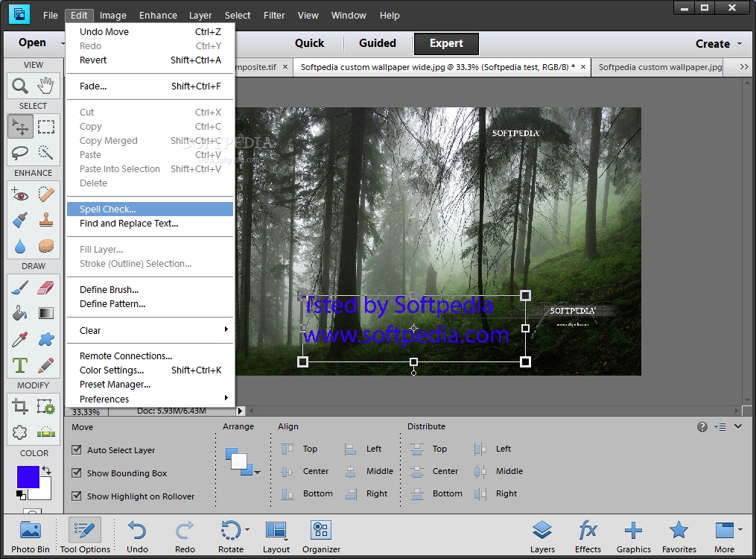Select the Move tool
Screen dimensions: 756x559
coord(20,127)
